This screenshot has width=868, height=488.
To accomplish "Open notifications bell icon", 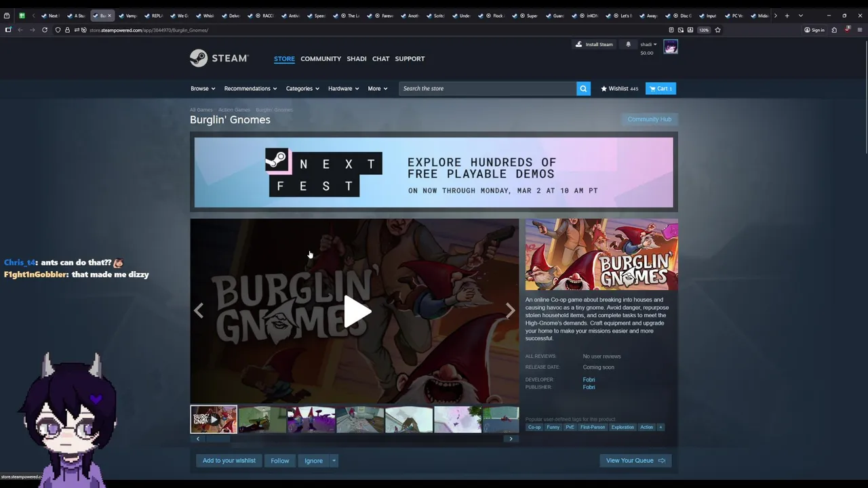I will click(628, 45).
